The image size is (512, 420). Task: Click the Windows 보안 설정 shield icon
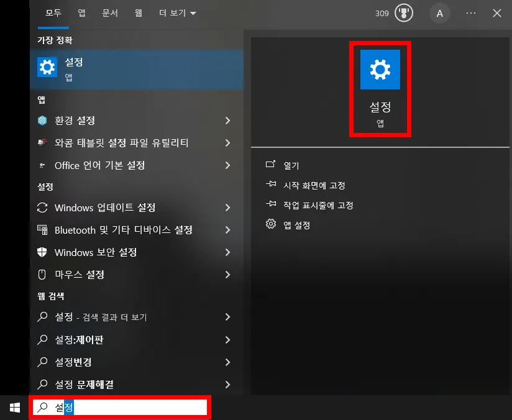click(x=42, y=252)
